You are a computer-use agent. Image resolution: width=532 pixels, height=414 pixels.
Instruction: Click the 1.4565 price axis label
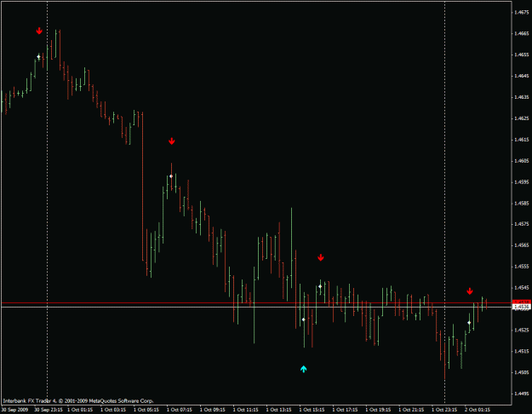522,244
